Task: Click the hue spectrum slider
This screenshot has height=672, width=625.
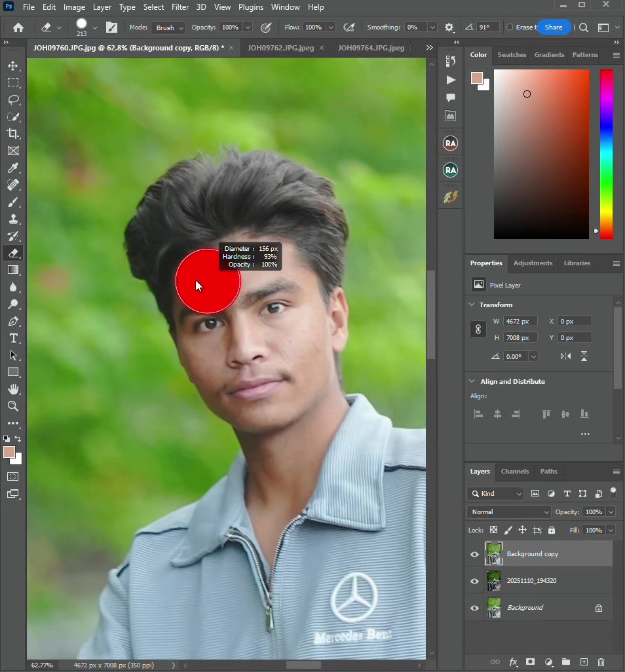Action: point(607,155)
